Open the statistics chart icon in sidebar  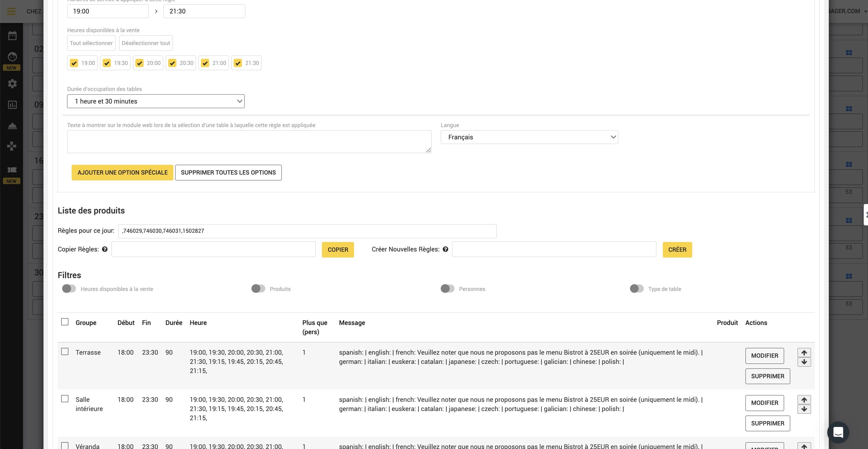point(12,105)
